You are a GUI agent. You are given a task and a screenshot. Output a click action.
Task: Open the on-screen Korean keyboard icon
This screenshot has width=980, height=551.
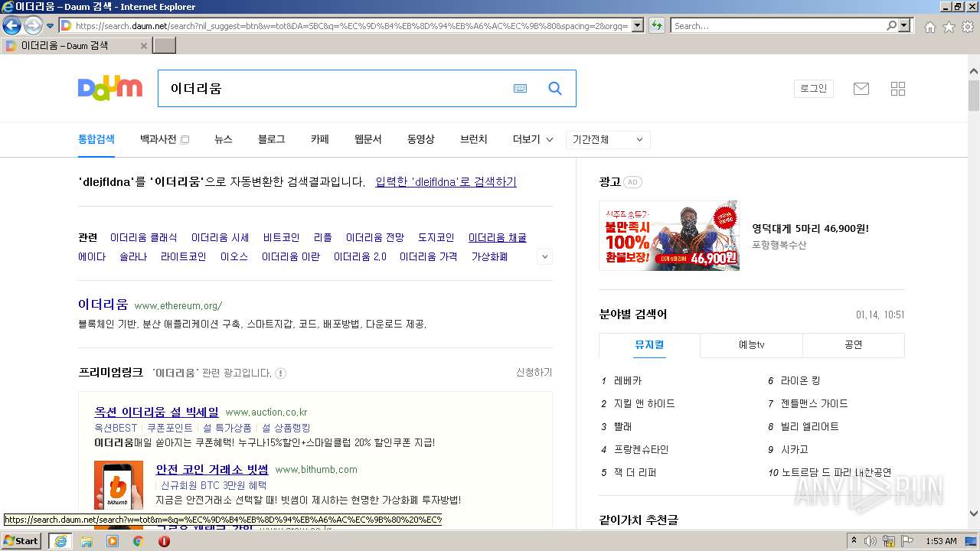point(520,89)
